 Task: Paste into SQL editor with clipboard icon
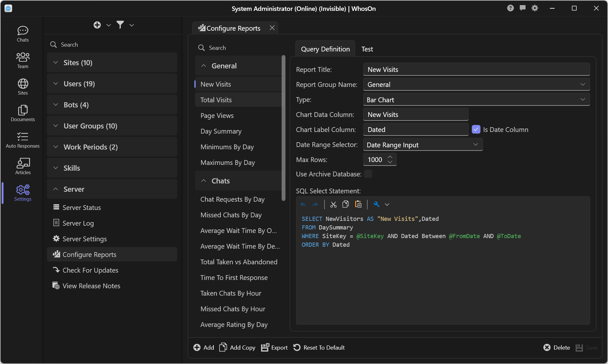pyautogui.click(x=358, y=204)
